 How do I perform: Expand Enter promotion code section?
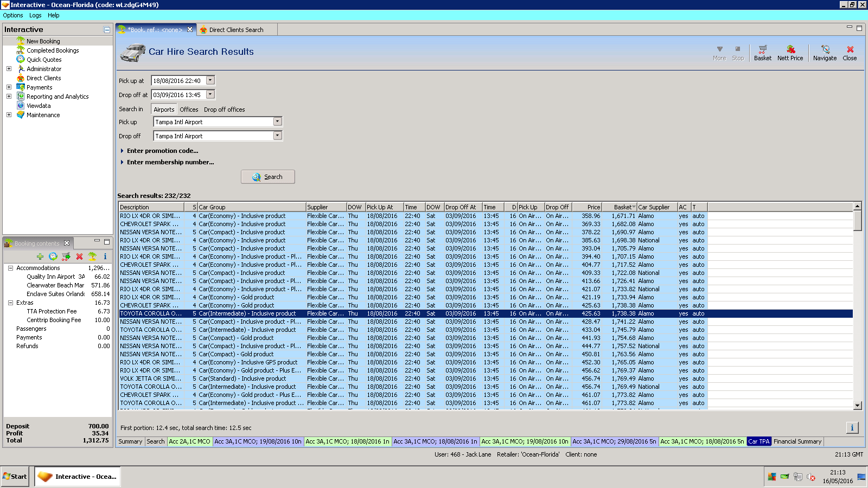162,151
